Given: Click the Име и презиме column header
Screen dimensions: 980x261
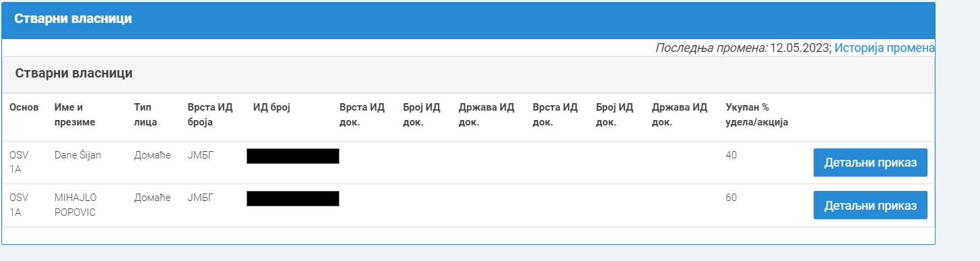Looking at the screenshot, I should point(75,115).
